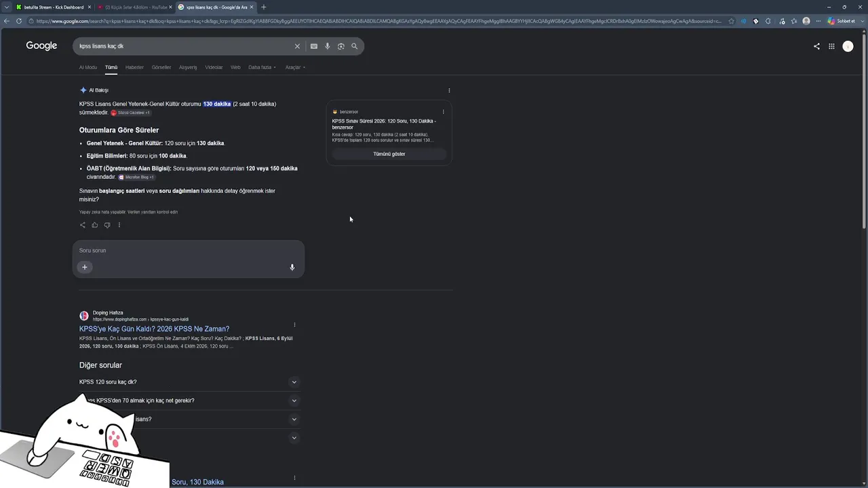Open the Microfon Blog source chip
The image size is (868, 488).
(x=137, y=177)
